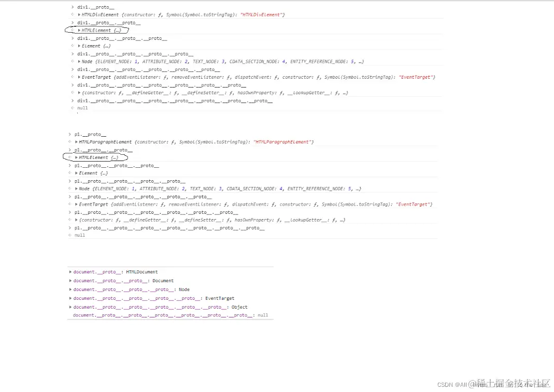The height and width of the screenshot is (392, 554).
Task: Click the div1 input line with seven __proto__
Action: tap(175, 101)
